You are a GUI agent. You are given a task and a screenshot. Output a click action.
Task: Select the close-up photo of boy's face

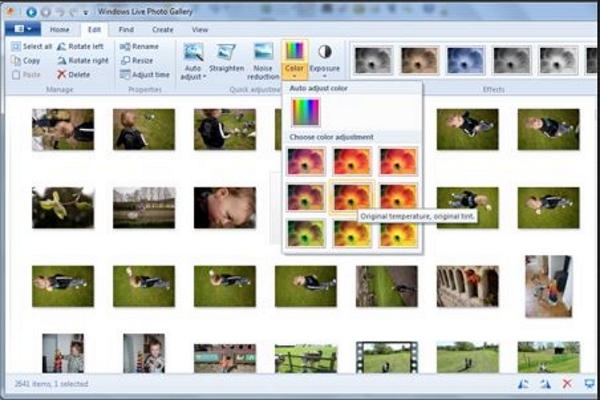click(x=225, y=208)
